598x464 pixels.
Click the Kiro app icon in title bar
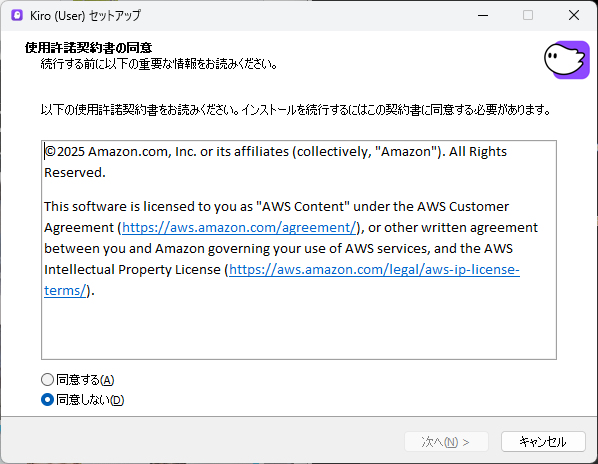(x=17, y=16)
